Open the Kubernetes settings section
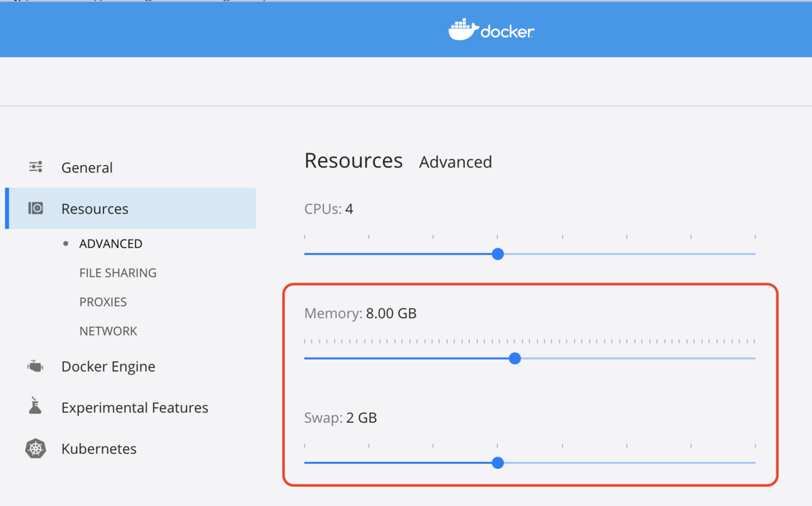This screenshot has width=812, height=506. pyautogui.click(x=99, y=449)
